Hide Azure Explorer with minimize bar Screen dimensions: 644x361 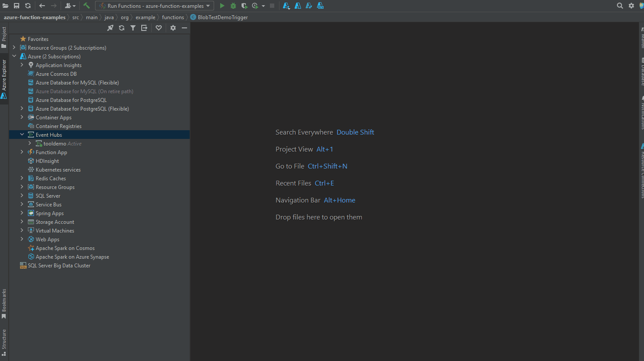[x=184, y=27]
